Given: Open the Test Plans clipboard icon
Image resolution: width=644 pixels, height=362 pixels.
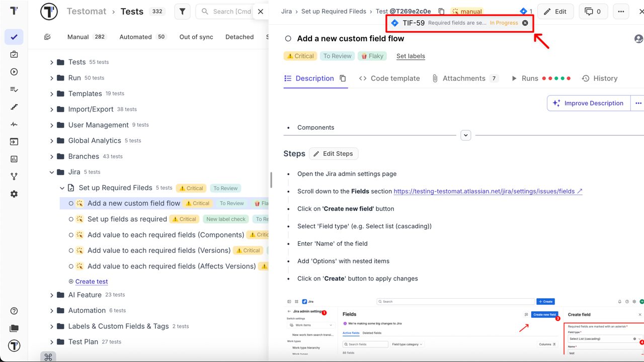Looking at the screenshot, I should pos(14,54).
